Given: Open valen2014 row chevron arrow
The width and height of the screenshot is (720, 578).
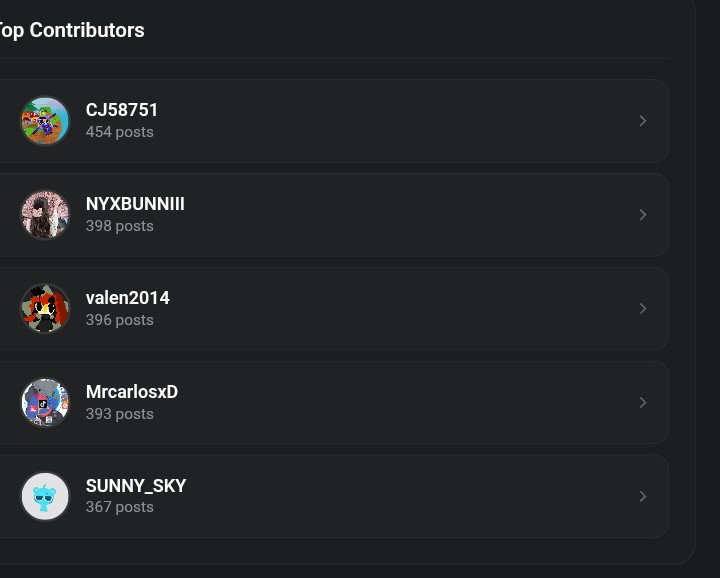Looking at the screenshot, I should (643, 309).
